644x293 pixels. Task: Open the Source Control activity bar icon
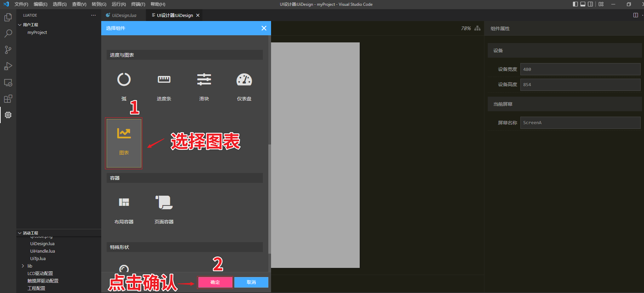[8, 50]
